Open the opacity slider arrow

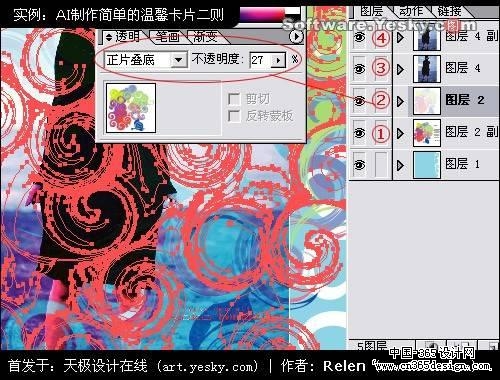pos(278,60)
